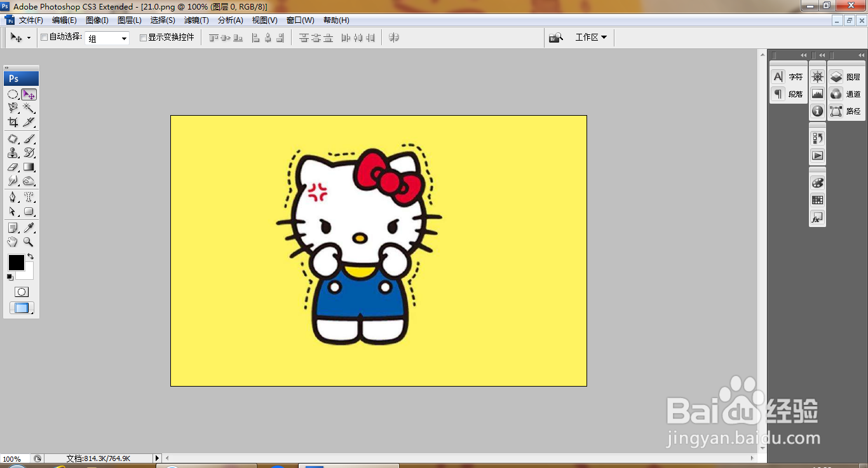Open the 图像(I) menu
The width and height of the screenshot is (868, 468).
tap(97, 20)
